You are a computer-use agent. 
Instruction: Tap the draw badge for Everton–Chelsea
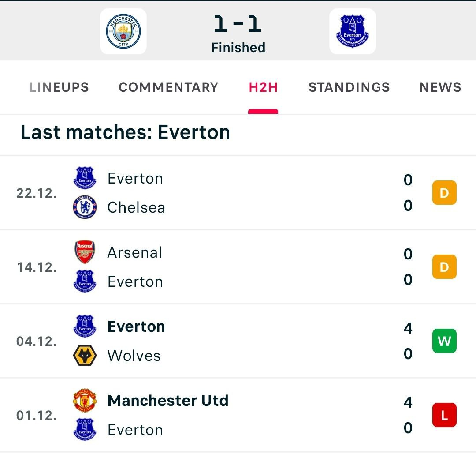point(444,193)
